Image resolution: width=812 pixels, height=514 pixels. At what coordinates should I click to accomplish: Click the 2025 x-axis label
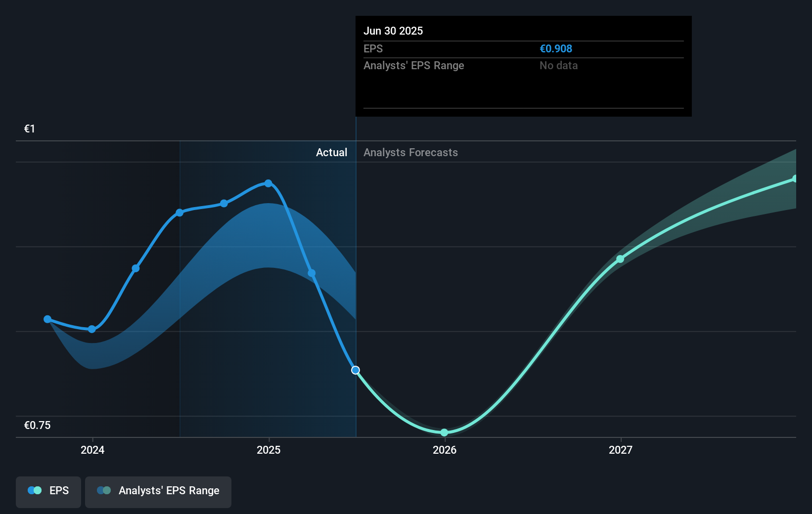(269, 450)
